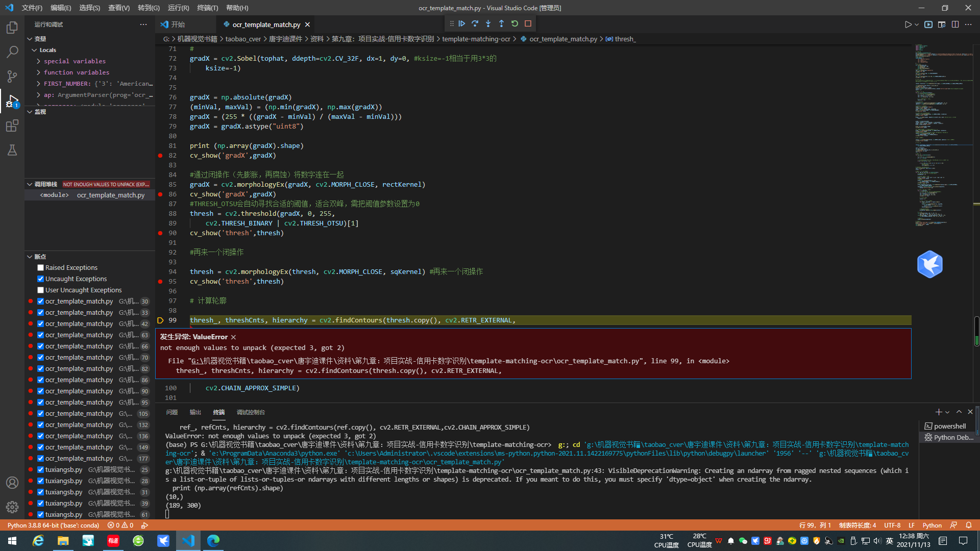The height and width of the screenshot is (551, 980).
Task: Split the editor to the right
Action: 955,24
